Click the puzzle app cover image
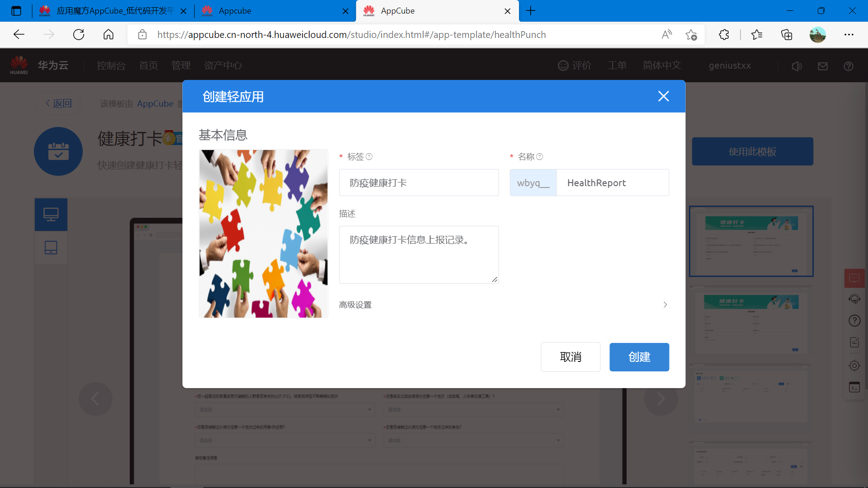Screen dimensions: 868x488 [x=264, y=234]
